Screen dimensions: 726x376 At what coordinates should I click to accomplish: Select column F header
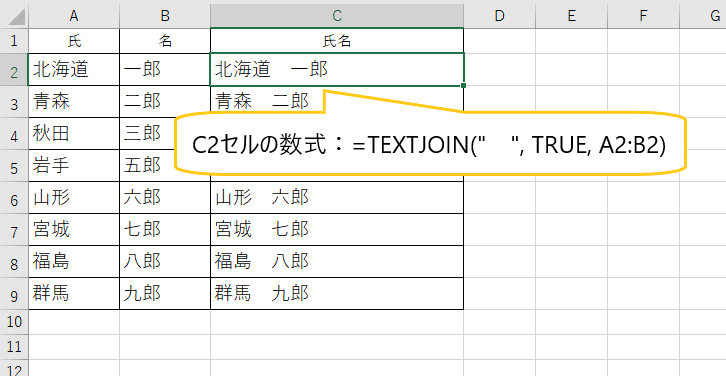[644, 16]
